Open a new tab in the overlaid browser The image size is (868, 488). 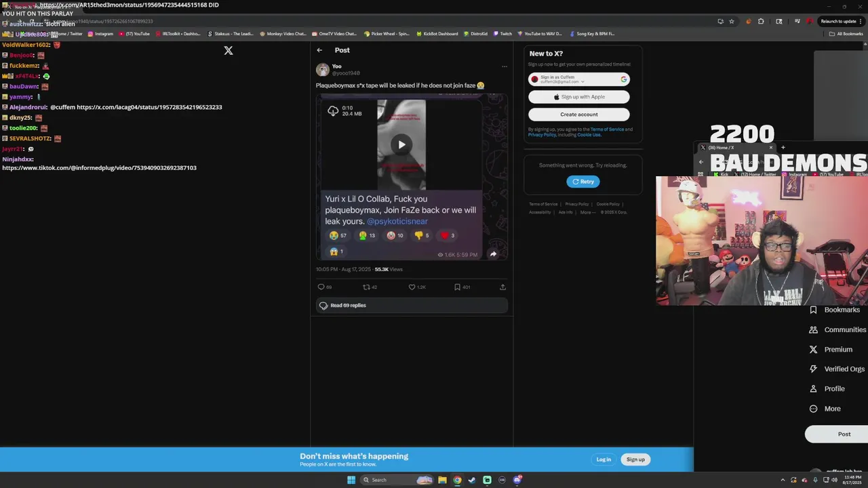pyautogui.click(x=783, y=147)
